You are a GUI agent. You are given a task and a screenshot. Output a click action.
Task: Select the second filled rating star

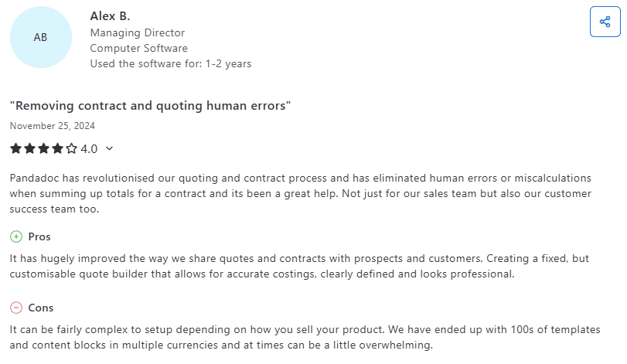coord(29,148)
